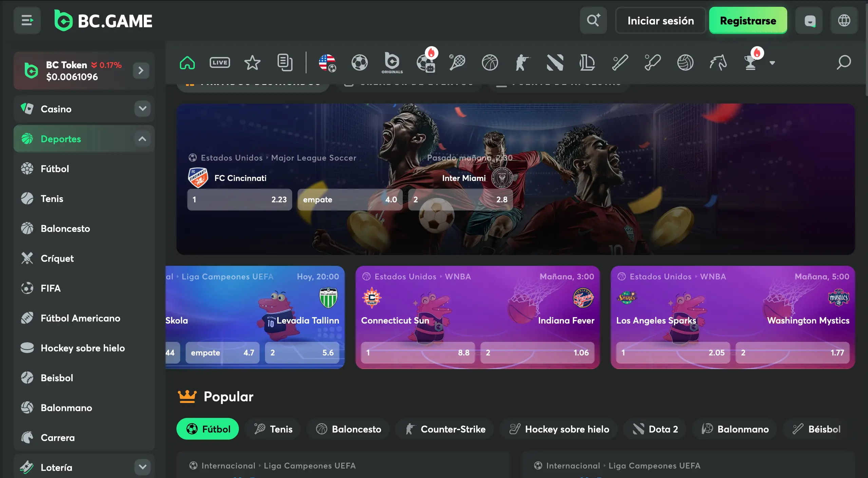Select the Baloncesto tab under Popular
868x478 pixels.
tap(348, 429)
